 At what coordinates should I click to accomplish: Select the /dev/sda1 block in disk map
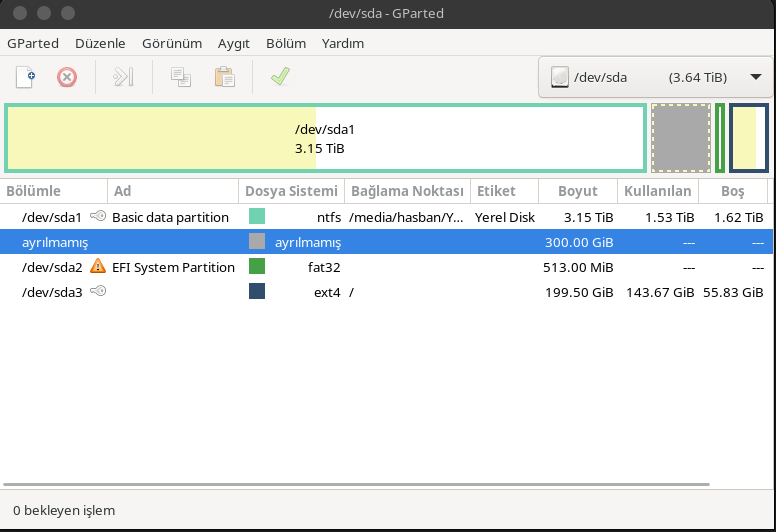325,138
